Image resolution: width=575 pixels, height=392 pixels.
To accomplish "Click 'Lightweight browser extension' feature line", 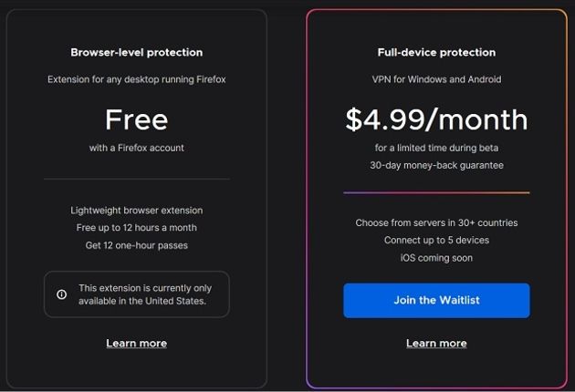I will pos(136,211).
